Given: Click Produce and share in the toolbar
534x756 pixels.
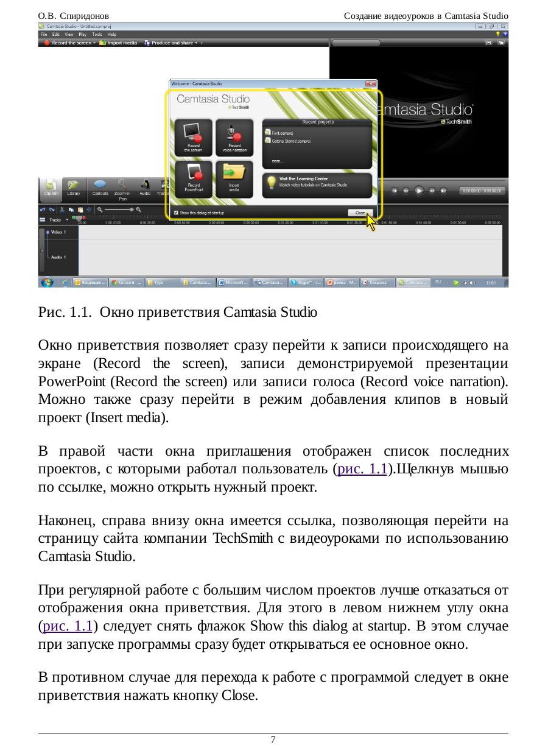Looking at the screenshot, I should [x=169, y=43].
